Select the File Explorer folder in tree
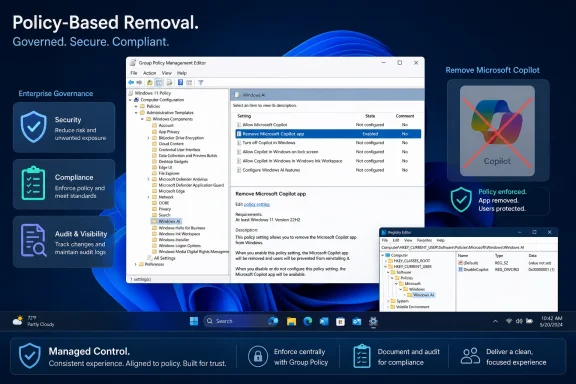This screenshot has width=576, height=384. point(166,173)
